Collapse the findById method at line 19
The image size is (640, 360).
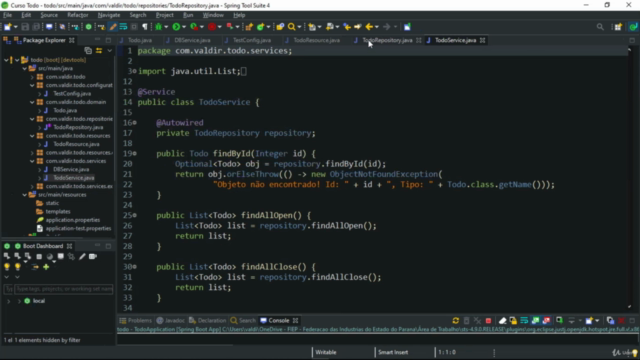[x=134, y=153]
